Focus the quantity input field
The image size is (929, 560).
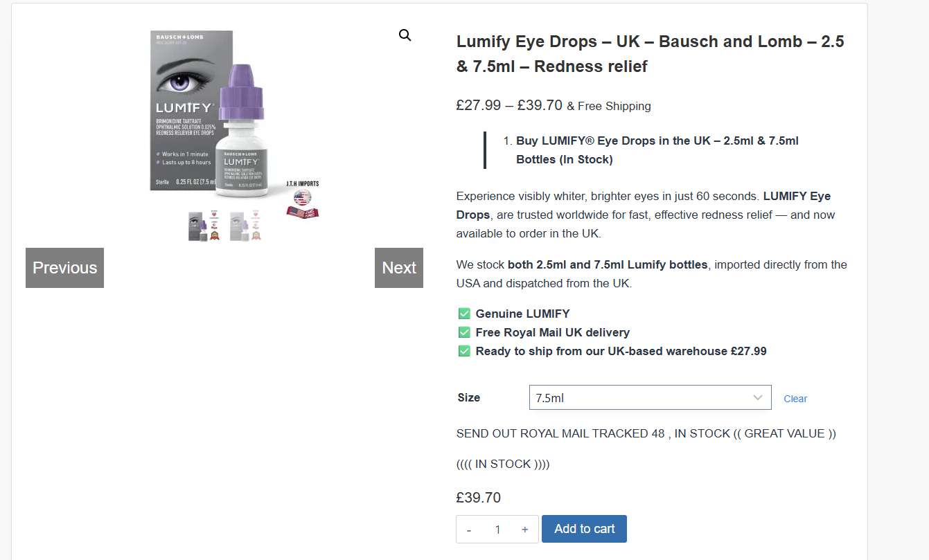click(x=497, y=530)
